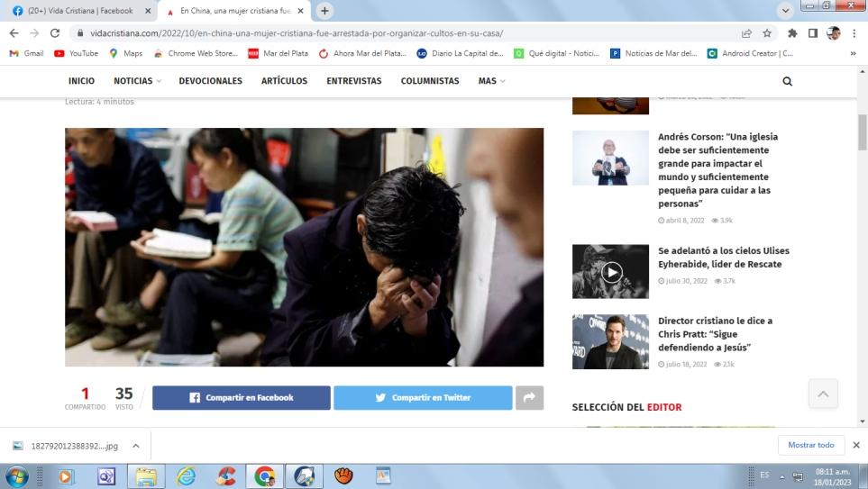
Task: Show hidden system tray icons arrow
Action: tap(782, 476)
